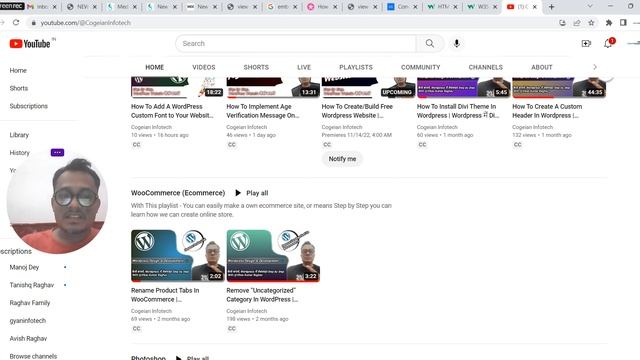Open Rename Product Tabs video thumbnail

(178, 256)
